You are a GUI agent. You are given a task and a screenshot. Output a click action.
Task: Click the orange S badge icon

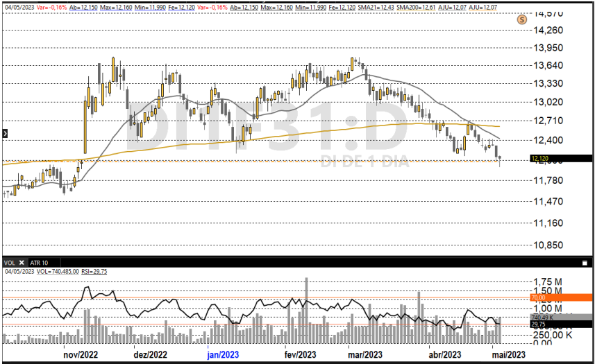[x=521, y=19]
